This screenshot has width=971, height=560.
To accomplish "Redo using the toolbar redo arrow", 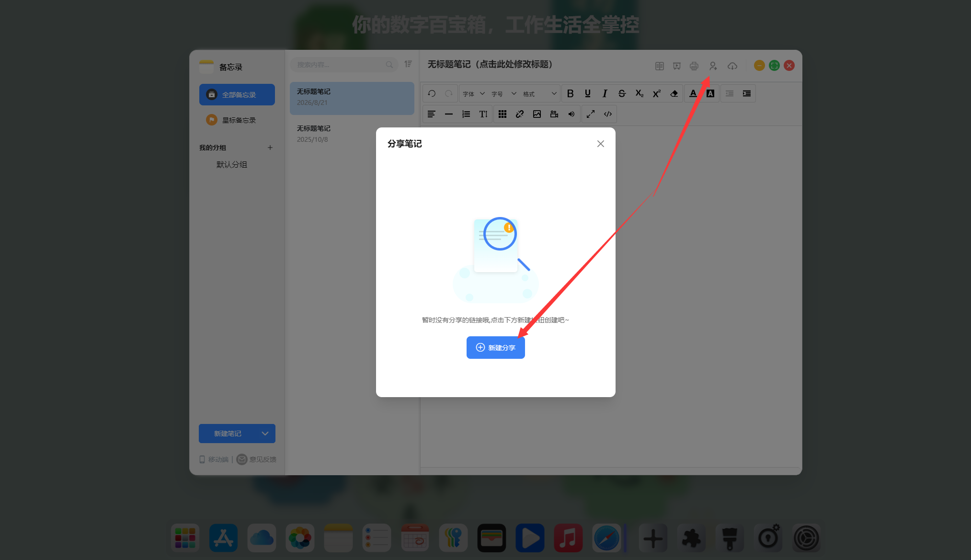I will [449, 93].
